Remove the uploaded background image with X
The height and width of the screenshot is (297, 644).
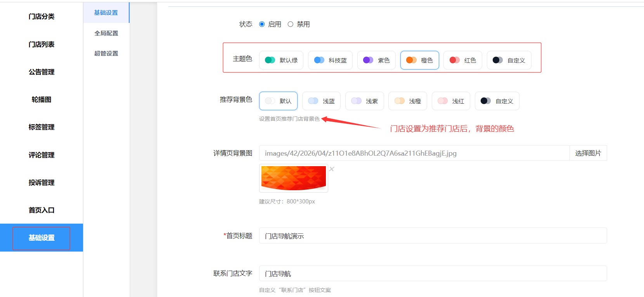332,169
